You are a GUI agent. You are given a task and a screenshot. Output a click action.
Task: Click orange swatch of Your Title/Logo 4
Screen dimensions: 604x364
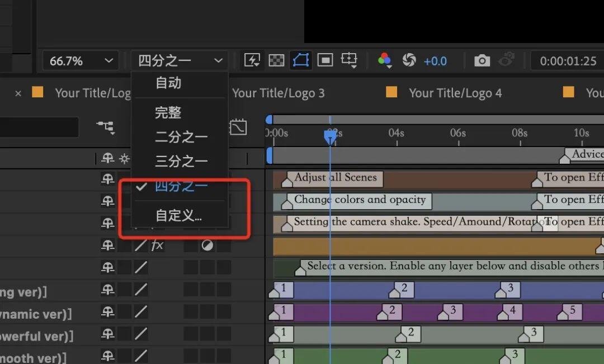pyautogui.click(x=391, y=92)
